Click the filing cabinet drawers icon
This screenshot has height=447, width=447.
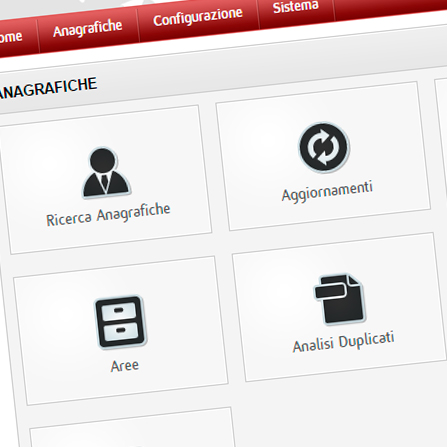[x=121, y=322]
